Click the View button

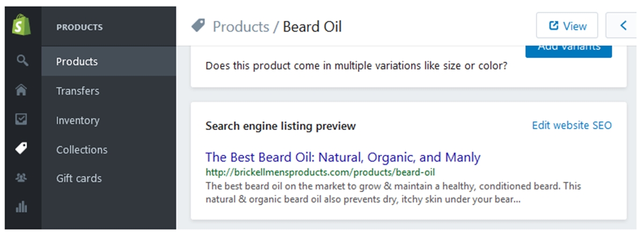point(567,25)
